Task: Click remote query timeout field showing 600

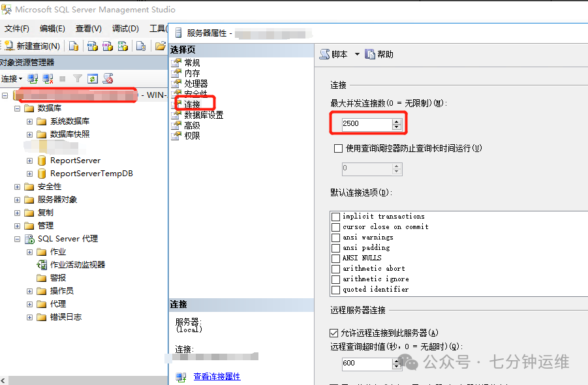Action: tap(367, 363)
